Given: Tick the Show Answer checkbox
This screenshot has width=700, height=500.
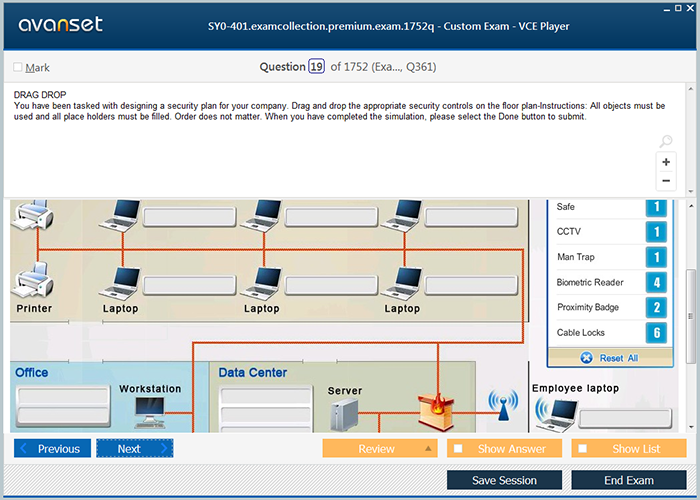Looking at the screenshot, I should (x=458, y=448).
